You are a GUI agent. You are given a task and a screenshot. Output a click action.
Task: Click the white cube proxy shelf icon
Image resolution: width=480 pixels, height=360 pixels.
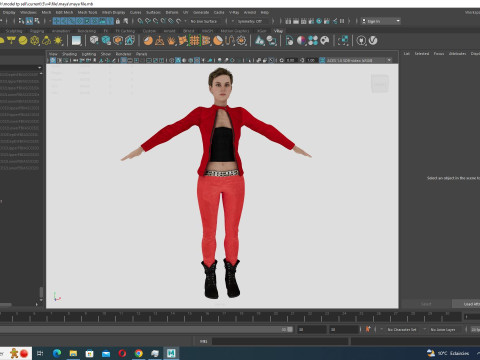click(x=94, y=41)
